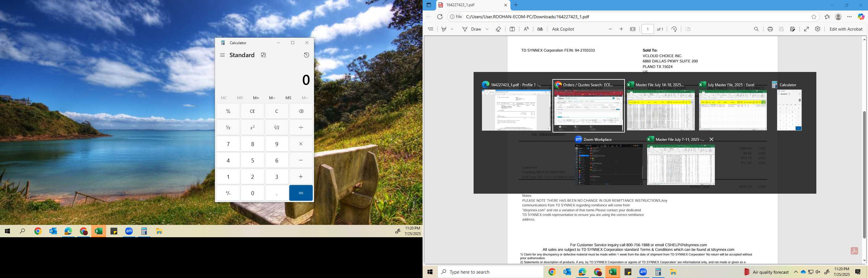Click Ask Copilot in the PDF toolbar
This screenshot has height=278, width=868.
[x=563, y=29]
